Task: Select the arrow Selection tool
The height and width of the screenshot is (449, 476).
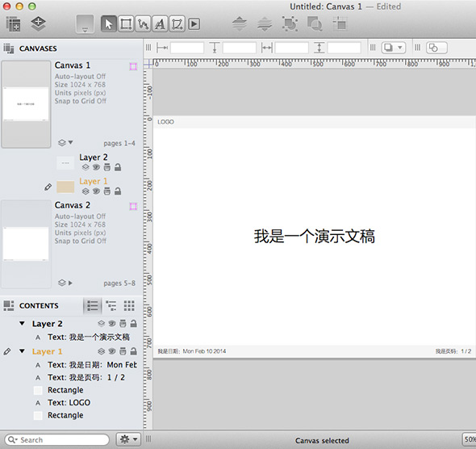Action: 109,24
